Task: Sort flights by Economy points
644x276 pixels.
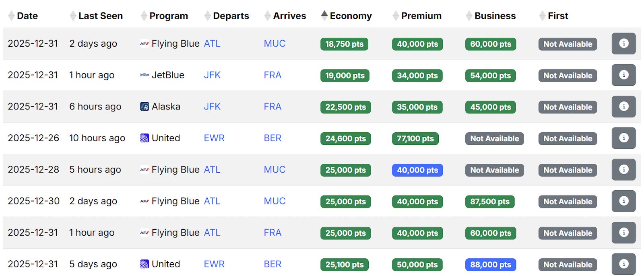Action: 350,16
